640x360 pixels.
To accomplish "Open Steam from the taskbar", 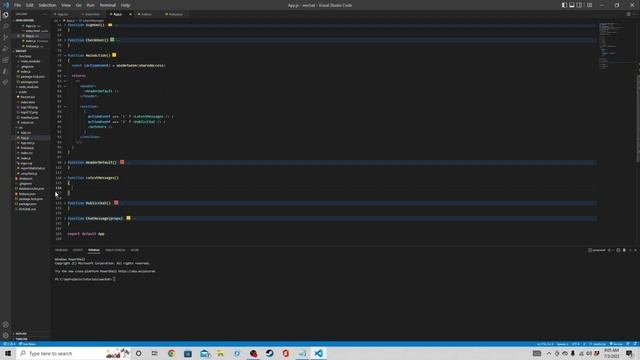I will pos(269,353).
